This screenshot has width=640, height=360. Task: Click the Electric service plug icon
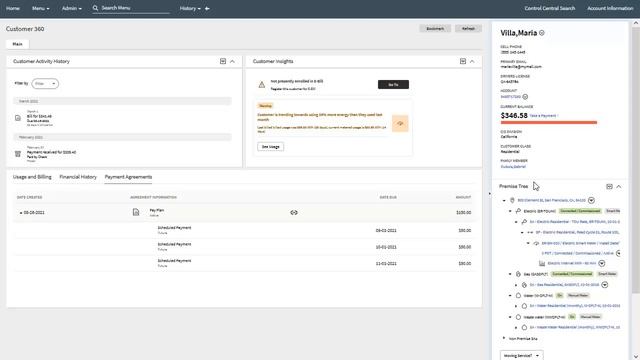tap(518, 211)
